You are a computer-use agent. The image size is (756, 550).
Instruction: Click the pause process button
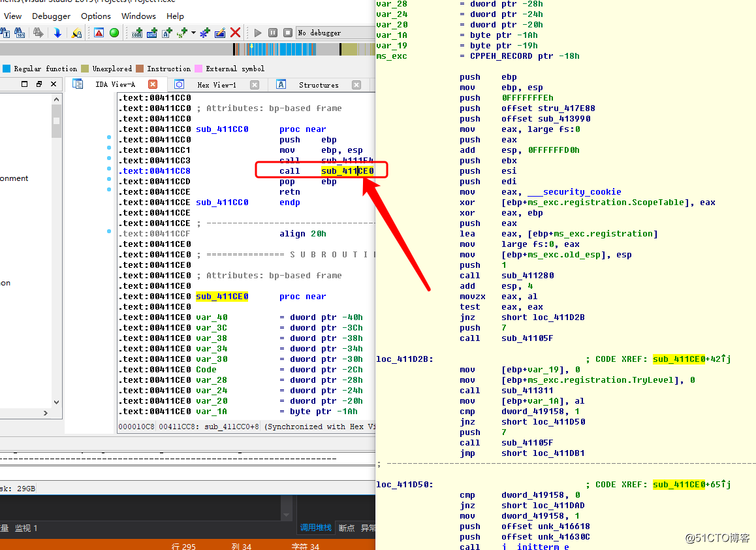[273, 33]
